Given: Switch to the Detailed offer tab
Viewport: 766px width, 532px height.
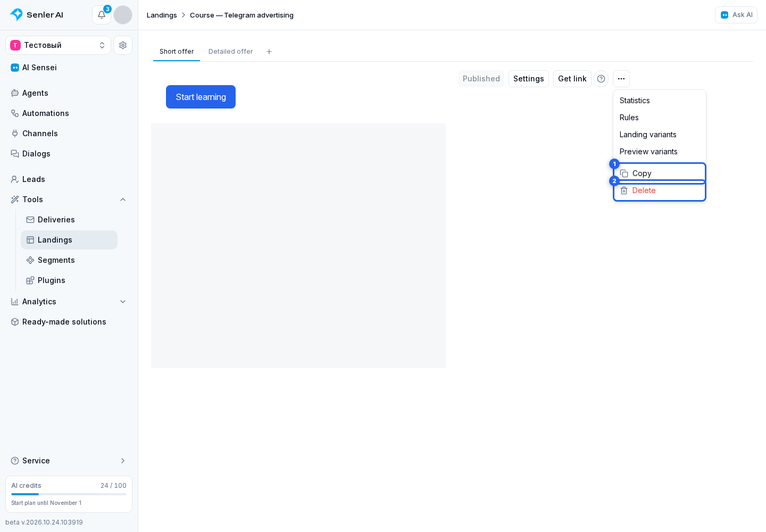Looking at the screenshot, I should coord(231,52).
